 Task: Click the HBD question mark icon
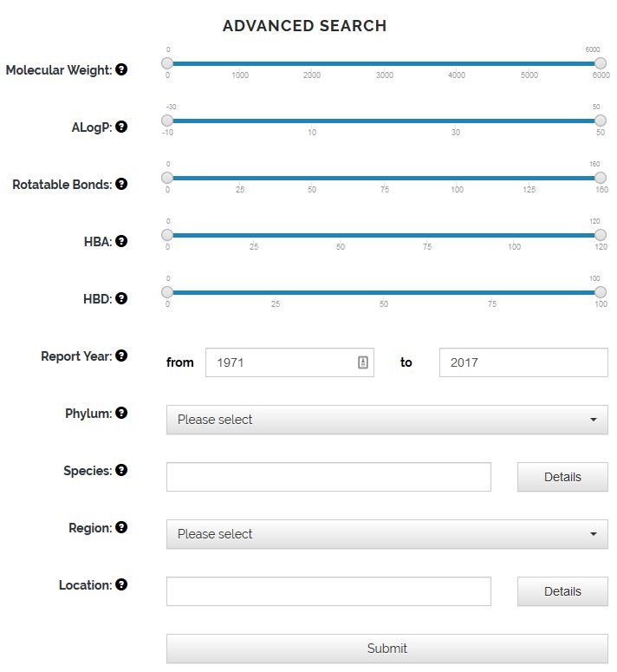(121, 298)
